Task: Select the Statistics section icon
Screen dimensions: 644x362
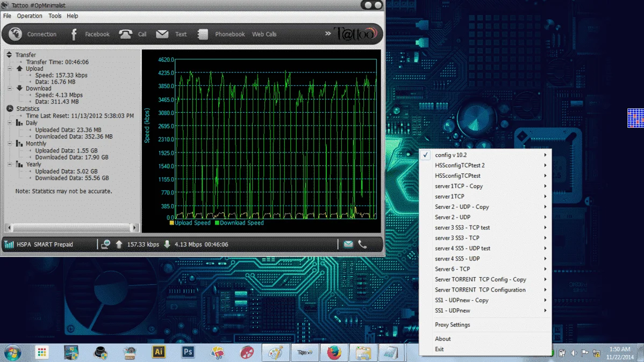Action: point(10,109)
